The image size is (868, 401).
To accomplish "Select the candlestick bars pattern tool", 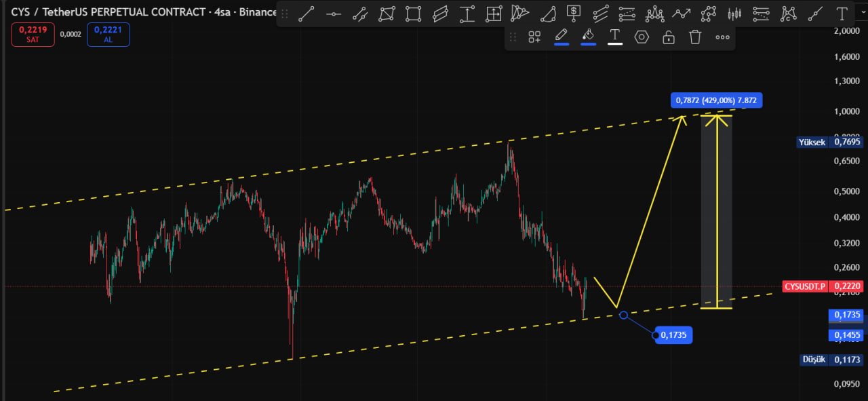I will tap(734, 13).
